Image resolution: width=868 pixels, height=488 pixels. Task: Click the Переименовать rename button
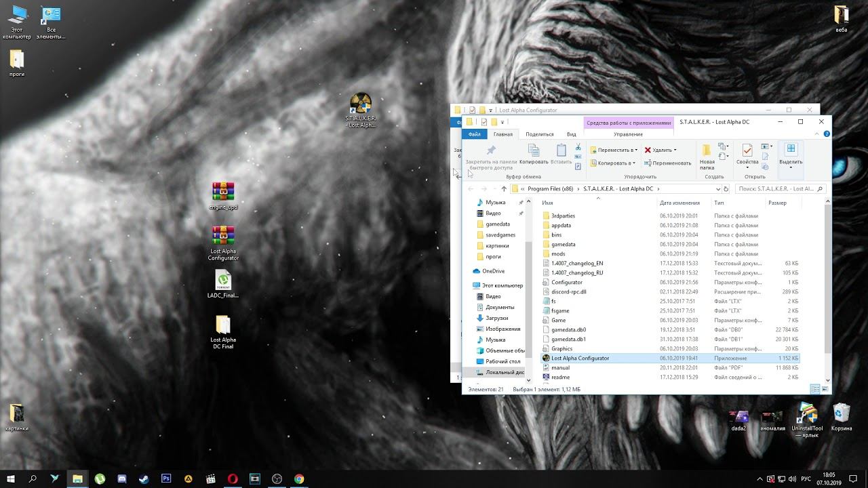pyautogui.click(x=668, y=163)
